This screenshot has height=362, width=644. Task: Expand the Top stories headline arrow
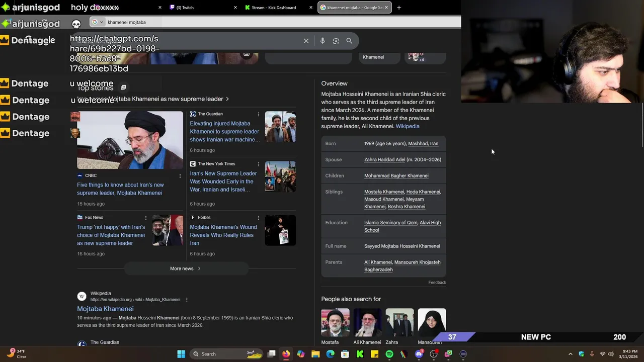point(227,99)
